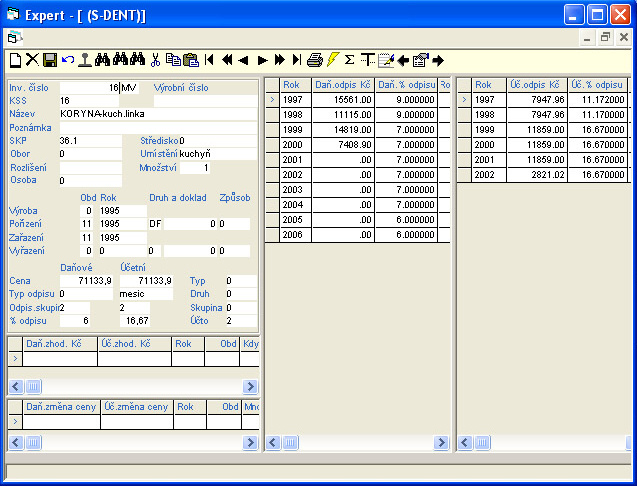Select the 1997 row in the Daň.odpis table

[294, 100]
